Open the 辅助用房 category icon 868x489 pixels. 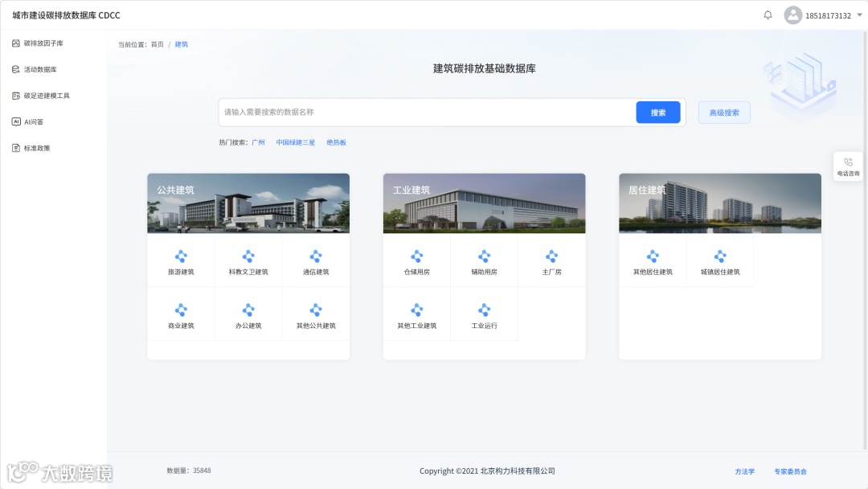[x=485, y=257]
